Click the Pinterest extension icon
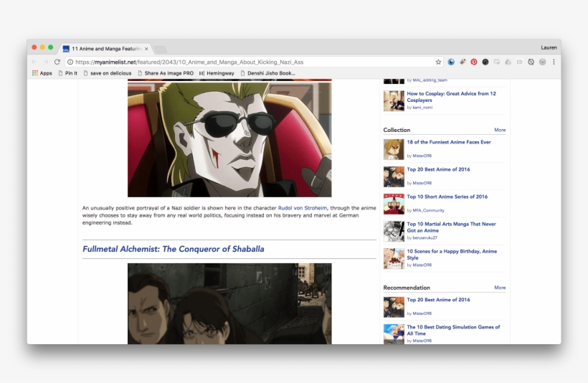Image resolution: width=588 pixels, height=383 pixels. click(x=474, y=62)
